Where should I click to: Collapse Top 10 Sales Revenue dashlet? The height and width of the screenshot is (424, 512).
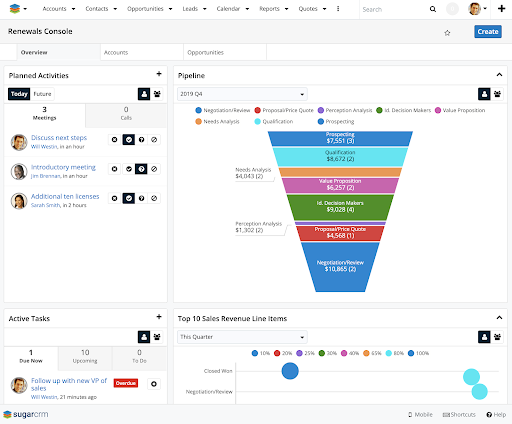click(x=499, y=318)
